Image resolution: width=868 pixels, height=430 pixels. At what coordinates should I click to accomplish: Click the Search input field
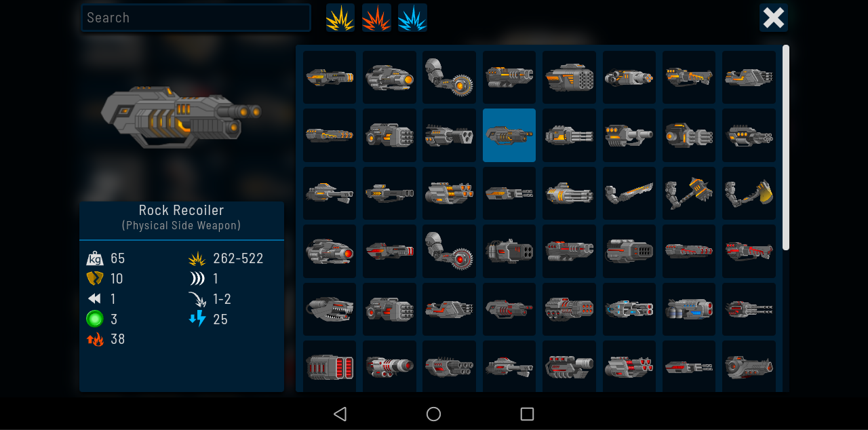pos(196,18)
